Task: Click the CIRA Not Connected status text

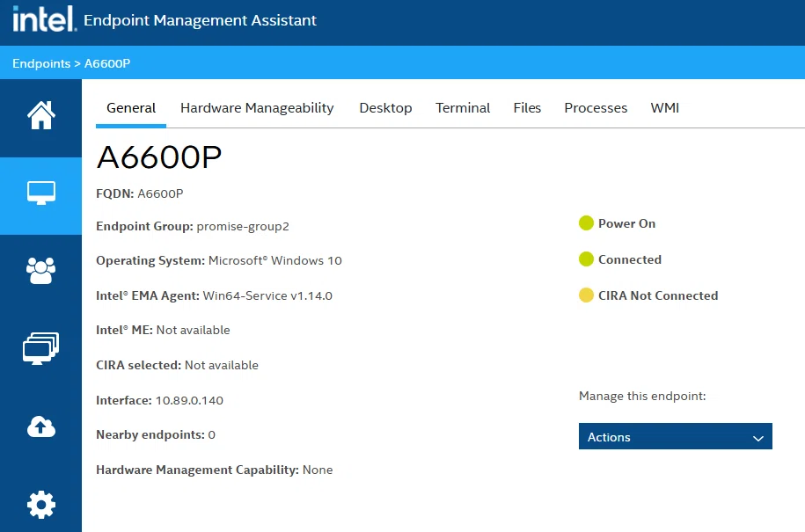Action: pyautogui.click(x=658, y=295)
